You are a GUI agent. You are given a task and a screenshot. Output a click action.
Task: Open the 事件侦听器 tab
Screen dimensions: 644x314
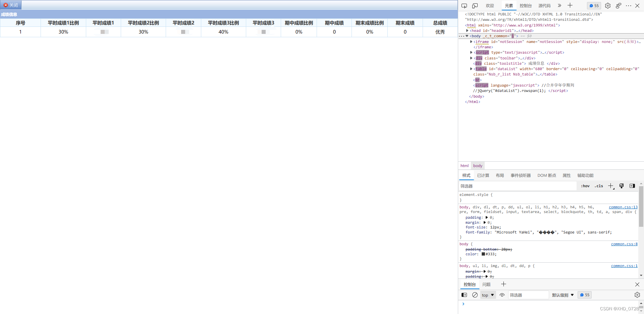(521, 175)
